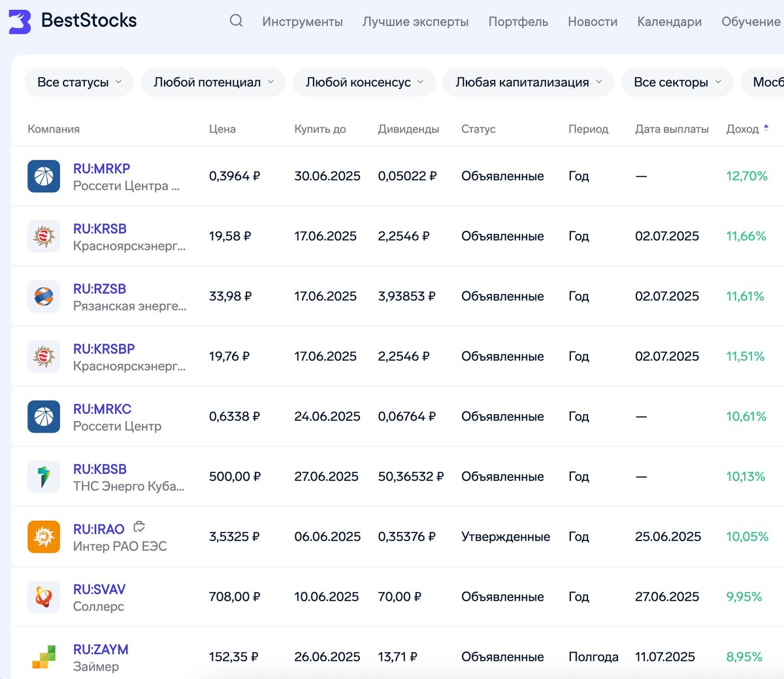Open the RU:MRKP ticker link
784x679 pixels.
(x=102, y=169)
